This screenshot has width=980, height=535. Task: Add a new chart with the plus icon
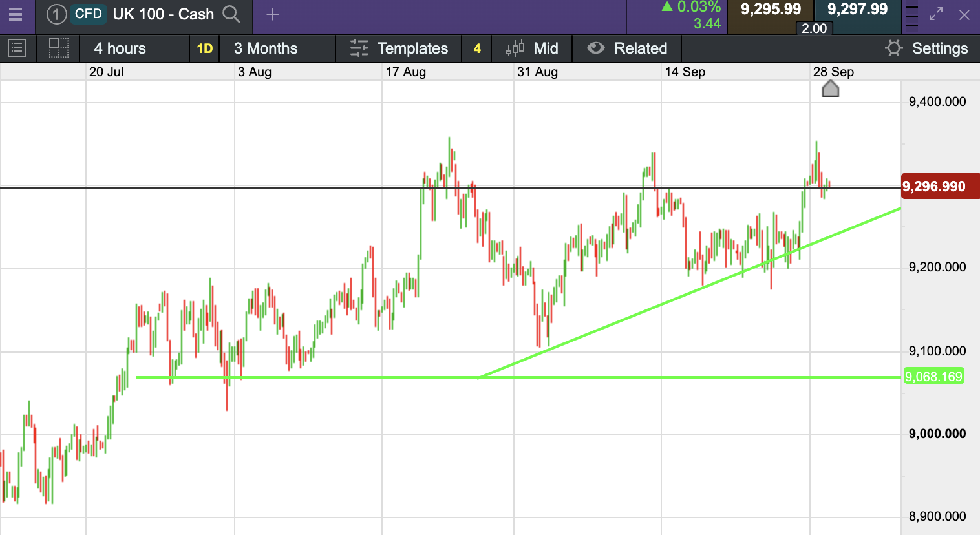click(273, 14)
